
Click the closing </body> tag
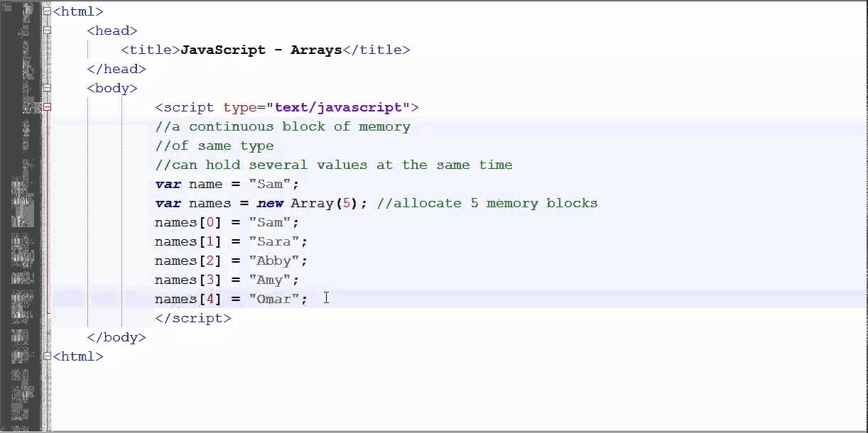point(116,337)
